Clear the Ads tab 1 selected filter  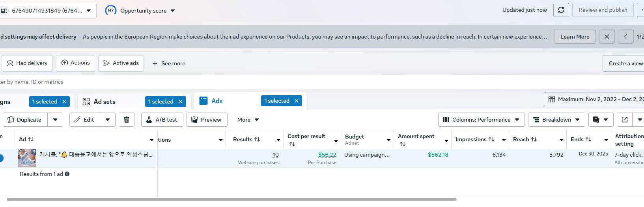coord(297,101)
